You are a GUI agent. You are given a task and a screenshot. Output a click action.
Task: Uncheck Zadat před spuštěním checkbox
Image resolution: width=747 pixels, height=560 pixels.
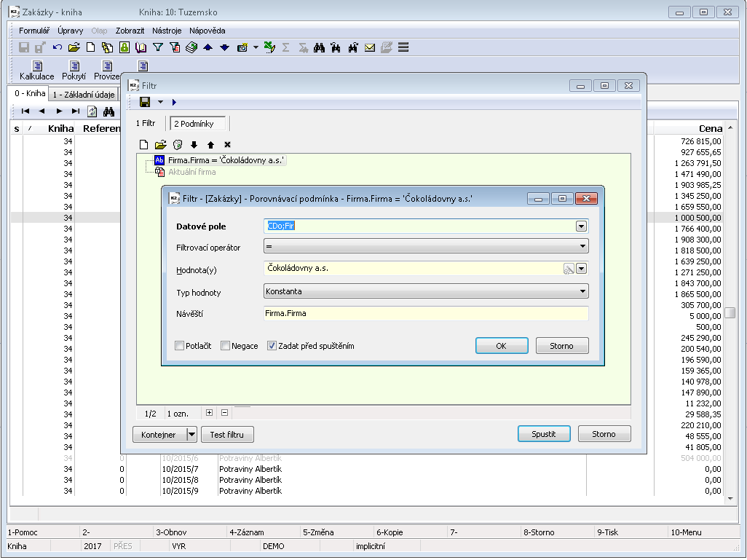272,346
